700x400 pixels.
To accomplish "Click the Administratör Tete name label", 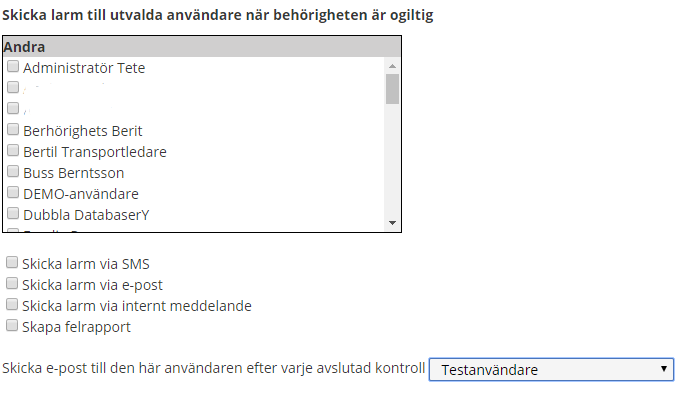I will pos(84,68).
